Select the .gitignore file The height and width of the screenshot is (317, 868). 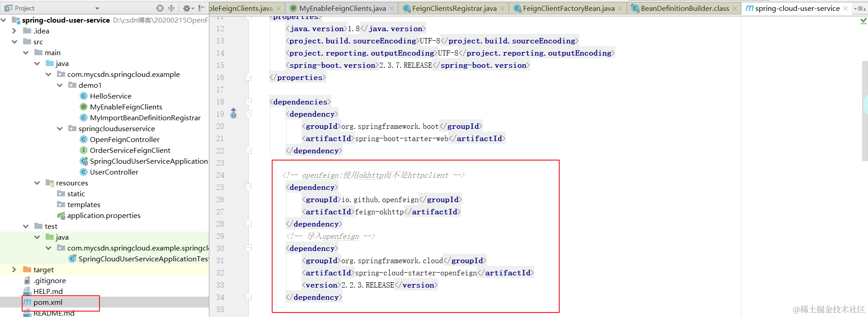click(49, 280)
